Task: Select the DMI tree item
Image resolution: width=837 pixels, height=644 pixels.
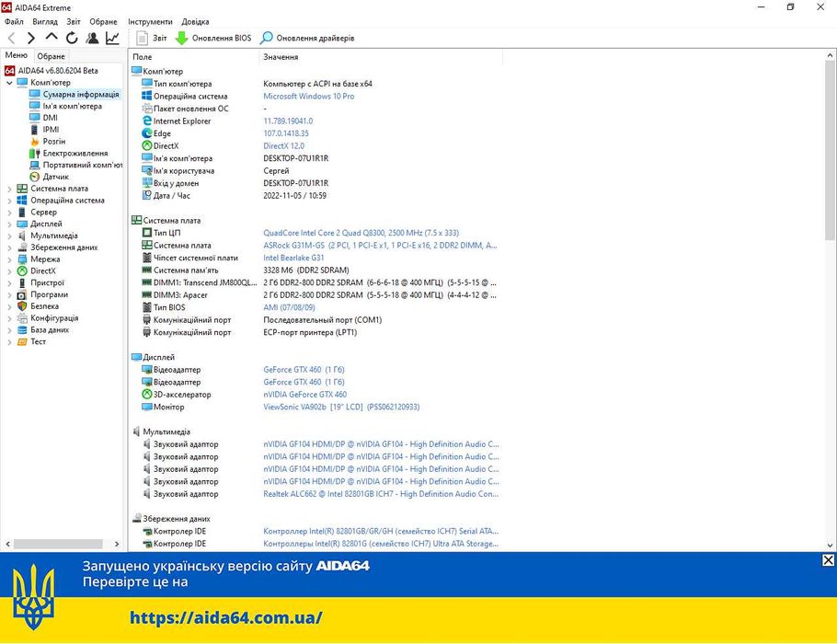Action: tap(51, 118)
